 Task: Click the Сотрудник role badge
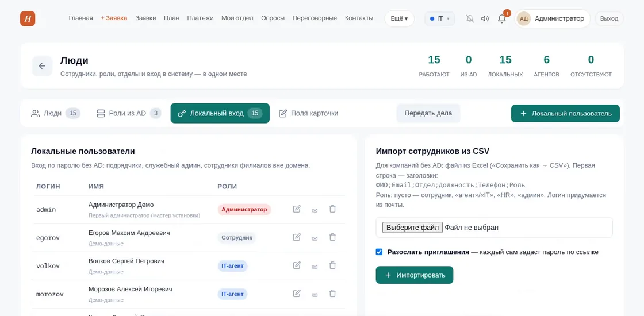(x=236, y=238)
